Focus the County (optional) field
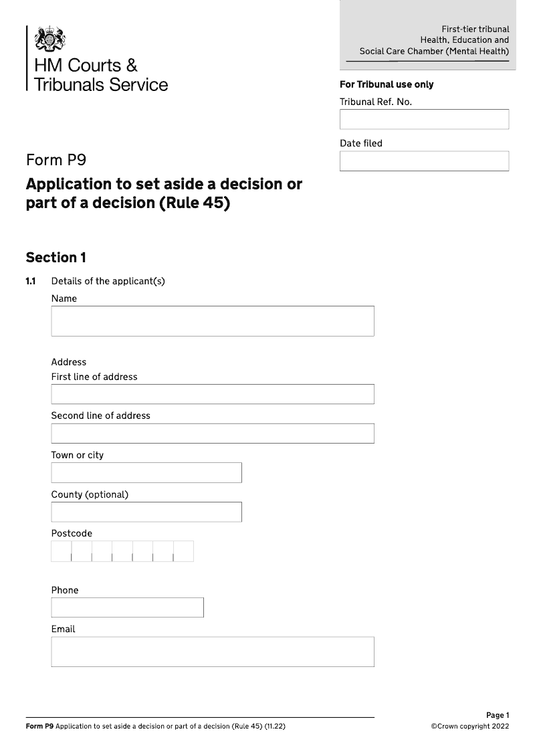The image size is (535, 756). [x=146, y=512]
